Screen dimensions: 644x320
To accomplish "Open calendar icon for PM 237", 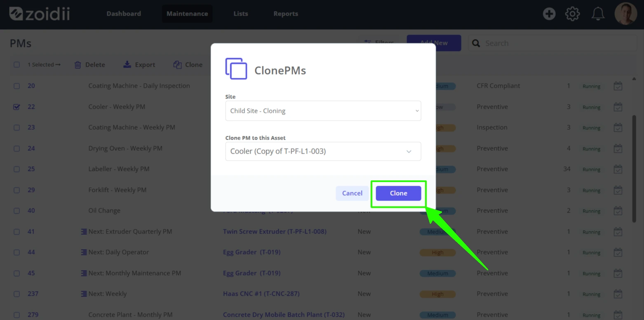I will pyautogui.click(x=618, y=294).
